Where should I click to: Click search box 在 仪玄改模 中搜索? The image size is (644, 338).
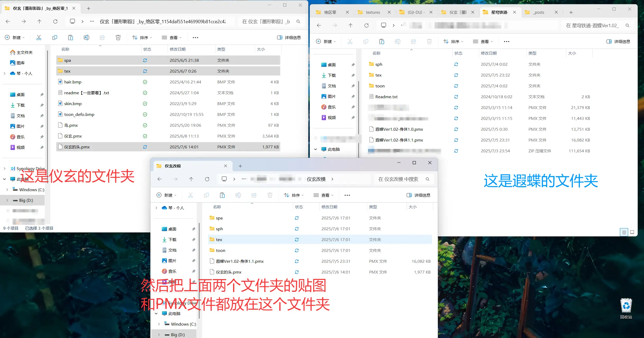click(x=398, y=179)
